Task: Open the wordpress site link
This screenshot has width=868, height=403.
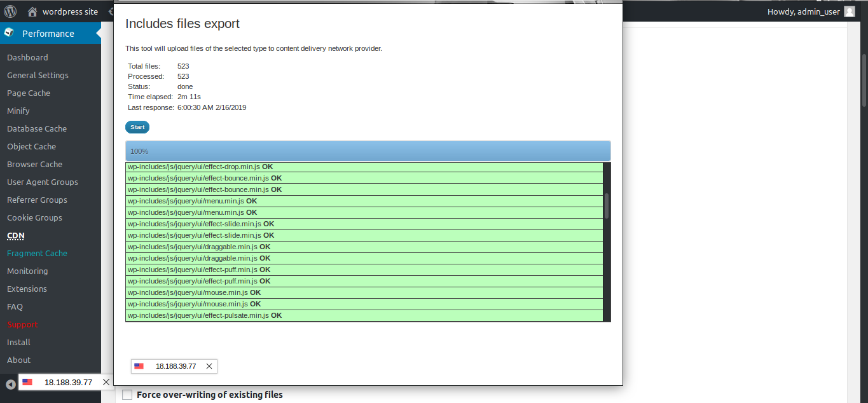Action: click(70, 11)
